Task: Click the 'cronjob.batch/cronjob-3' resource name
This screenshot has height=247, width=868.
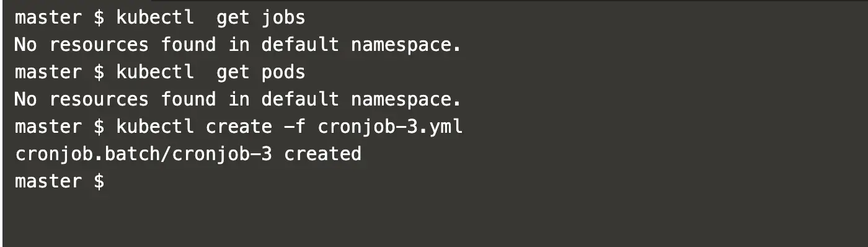Action: (143, 154)
